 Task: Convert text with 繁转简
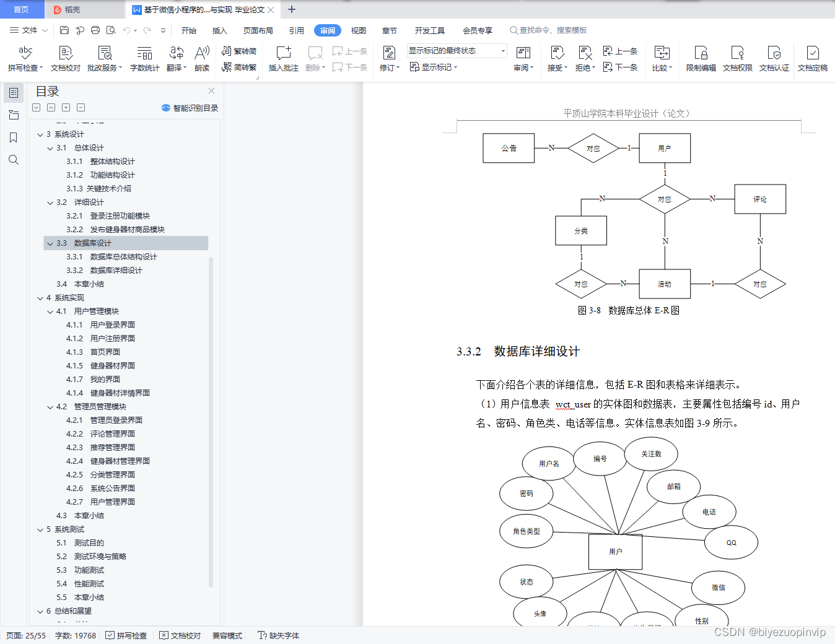tap(239, 51)
